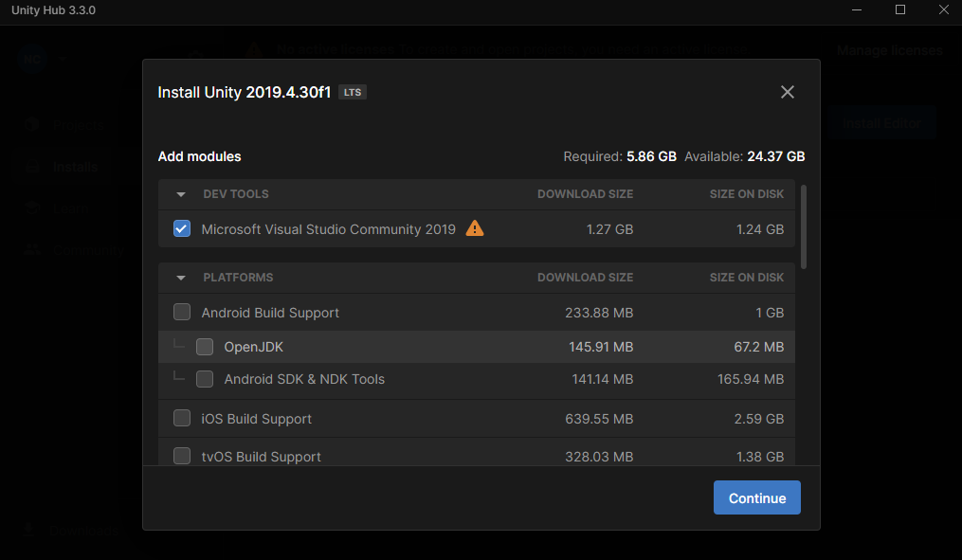The height and width of the screenshot is (560, 962).
Task: Collapse the PLATFORMS section
Action: click(x=180, y=278)
